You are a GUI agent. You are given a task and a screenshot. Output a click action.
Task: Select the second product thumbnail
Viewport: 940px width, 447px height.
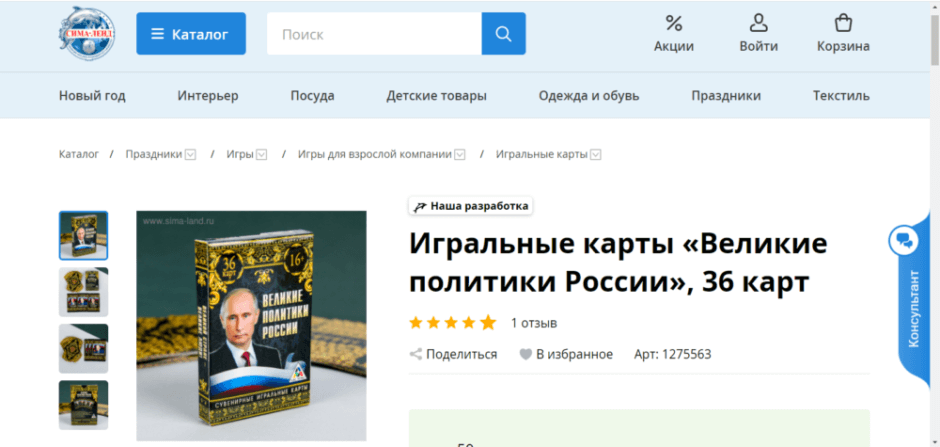[83, 292]
